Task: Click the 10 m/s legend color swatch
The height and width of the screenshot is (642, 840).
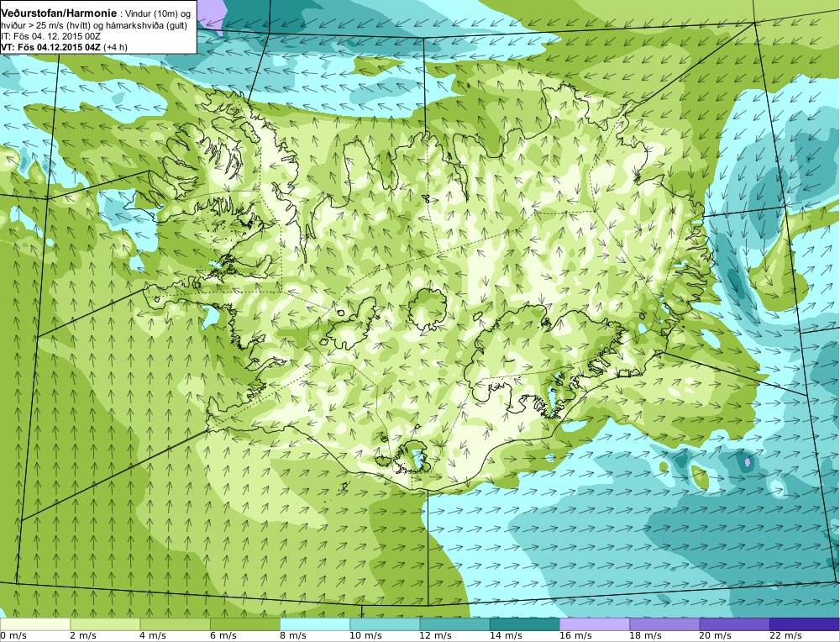Action: [x=385, y=625]
